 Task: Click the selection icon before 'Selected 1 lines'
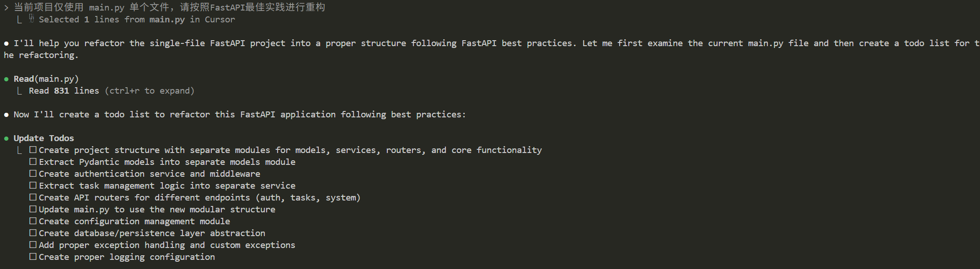click(32, 18)
